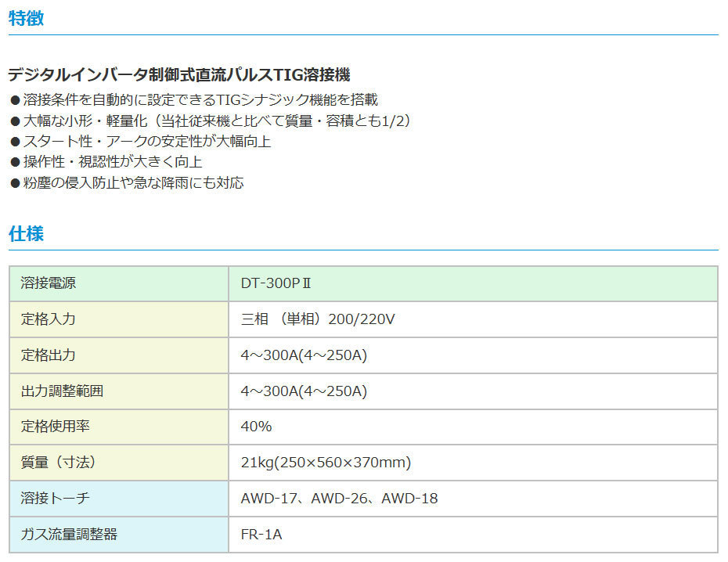Screen dimensions: 728x562
Task: Click the 三相（単相）200/220V value
Action: [x=318, y=319]
